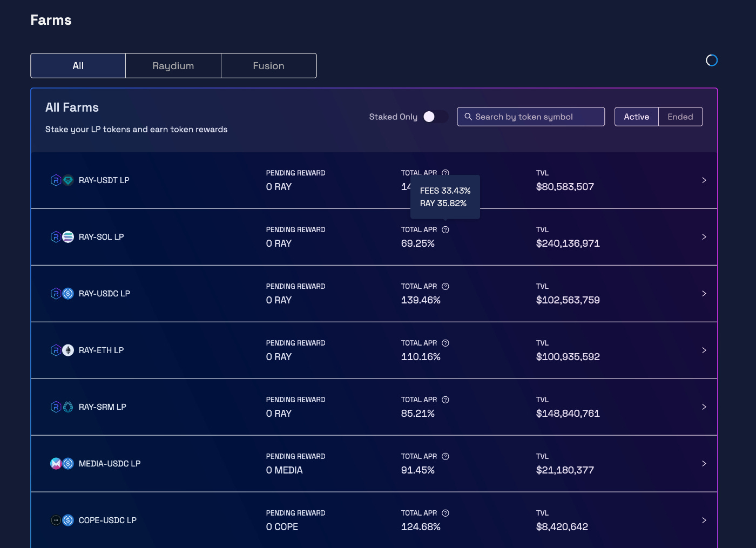Expand the RAY-USDC LP farm row chevron
Viewport: 756px width, 548px height.
(704, 294)
